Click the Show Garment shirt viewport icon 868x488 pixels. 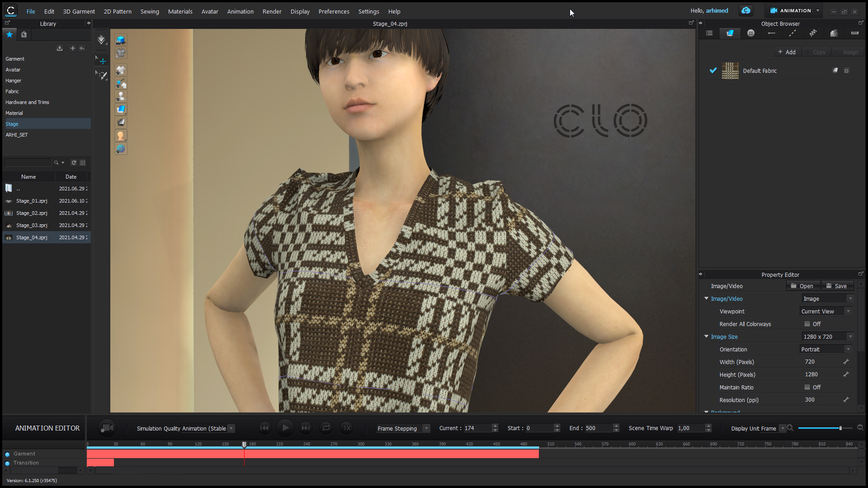[120, 70]
